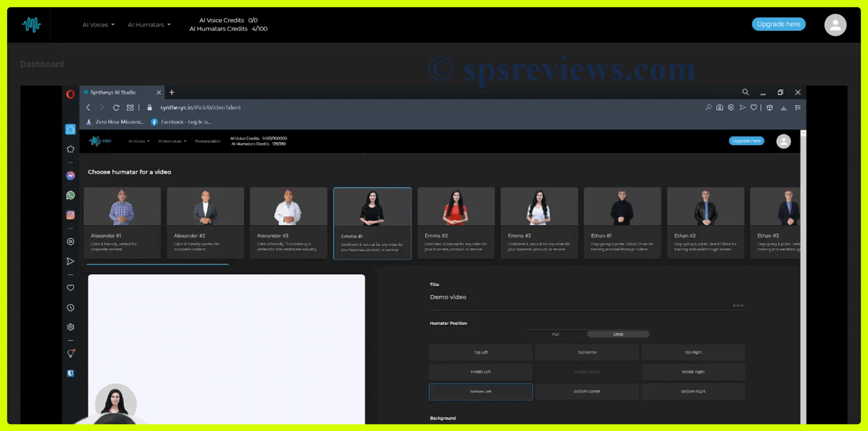Click the synthesys.io/PickAVideoTalent address bar
The width and height of the screenshot is (868, 431).
tap(200, 107)
